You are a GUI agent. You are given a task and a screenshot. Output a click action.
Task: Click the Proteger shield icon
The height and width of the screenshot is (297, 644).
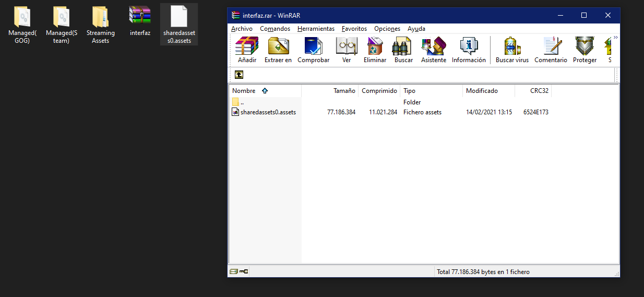tap(585, 46)
